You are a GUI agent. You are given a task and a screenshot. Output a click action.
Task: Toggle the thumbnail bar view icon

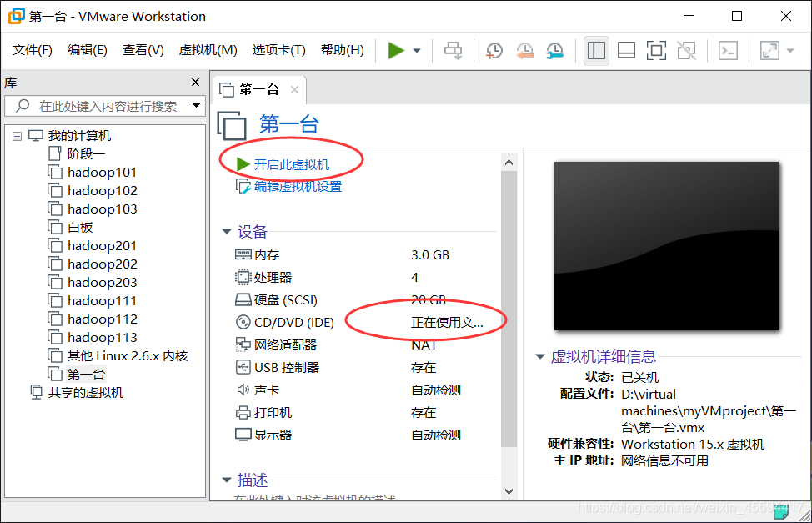(626, 50)
